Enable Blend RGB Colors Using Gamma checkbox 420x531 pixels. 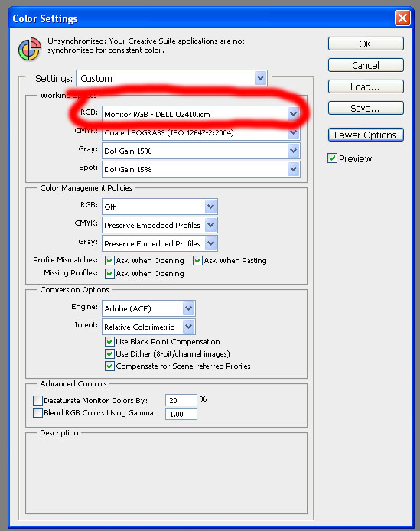(37, 413)
